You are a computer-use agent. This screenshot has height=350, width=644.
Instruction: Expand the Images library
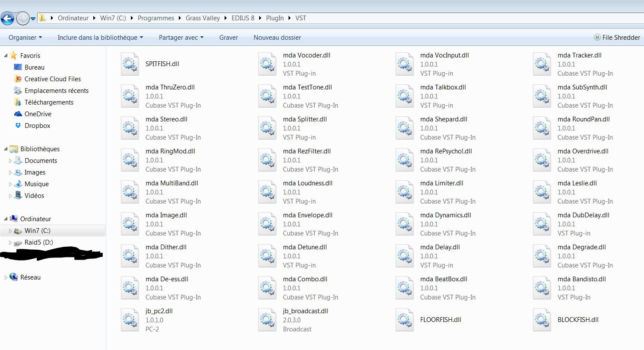click(x=10, y=172)
